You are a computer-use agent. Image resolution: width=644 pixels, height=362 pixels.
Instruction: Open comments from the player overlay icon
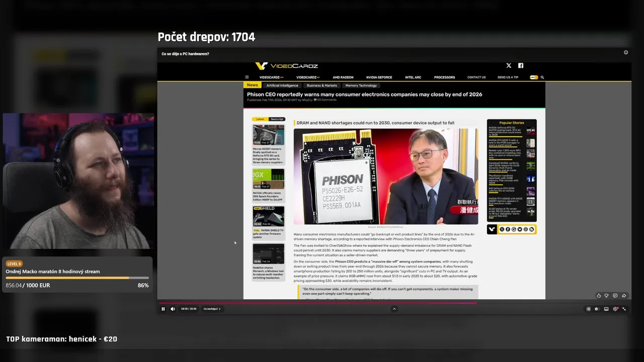pyautogui.click(x=615, y=296)
